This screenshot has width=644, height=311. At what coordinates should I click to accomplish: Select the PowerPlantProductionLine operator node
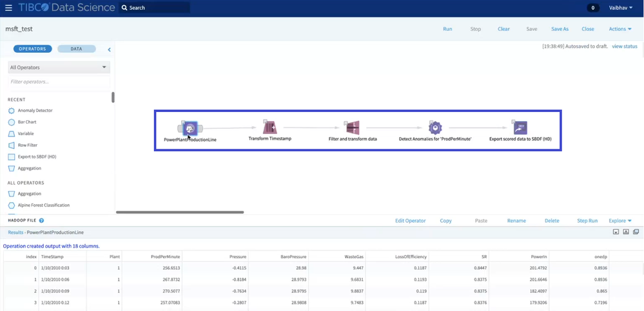[190, 128]
